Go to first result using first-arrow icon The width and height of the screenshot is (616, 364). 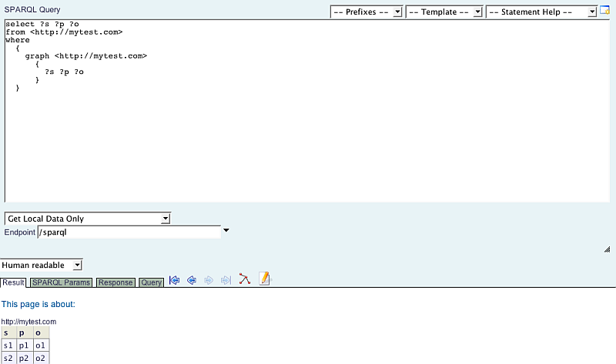[x=175, y=280]
